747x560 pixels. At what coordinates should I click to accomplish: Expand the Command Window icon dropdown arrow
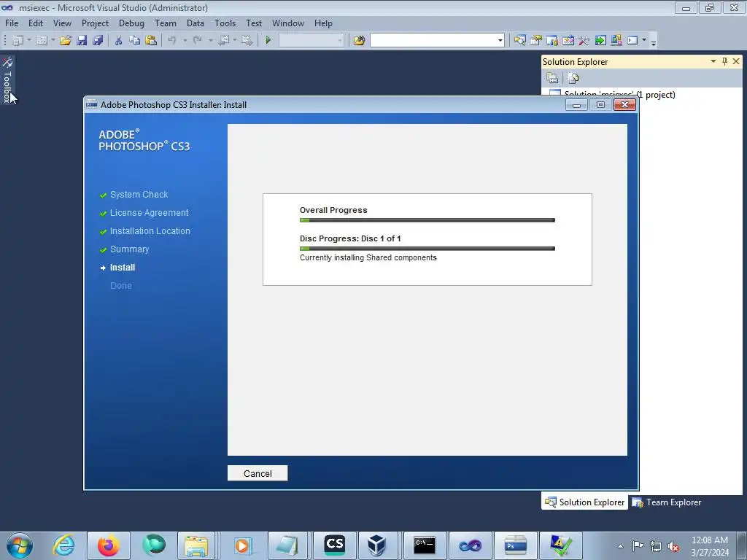tap(643, 41)
